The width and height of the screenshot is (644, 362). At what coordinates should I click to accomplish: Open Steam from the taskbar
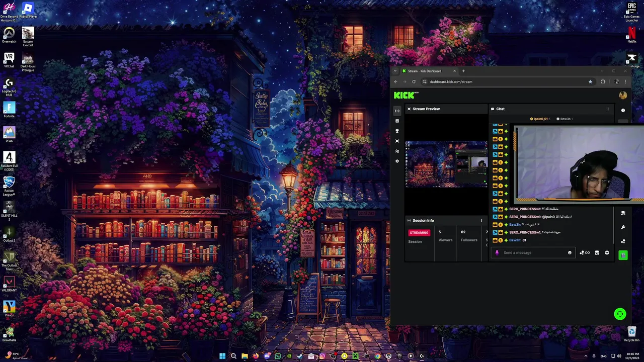point(300,356)
